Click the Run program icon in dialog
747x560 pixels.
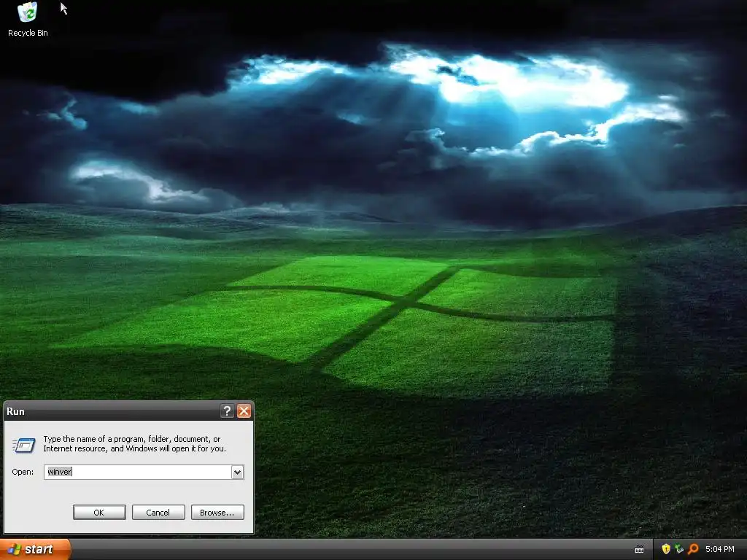24,445
